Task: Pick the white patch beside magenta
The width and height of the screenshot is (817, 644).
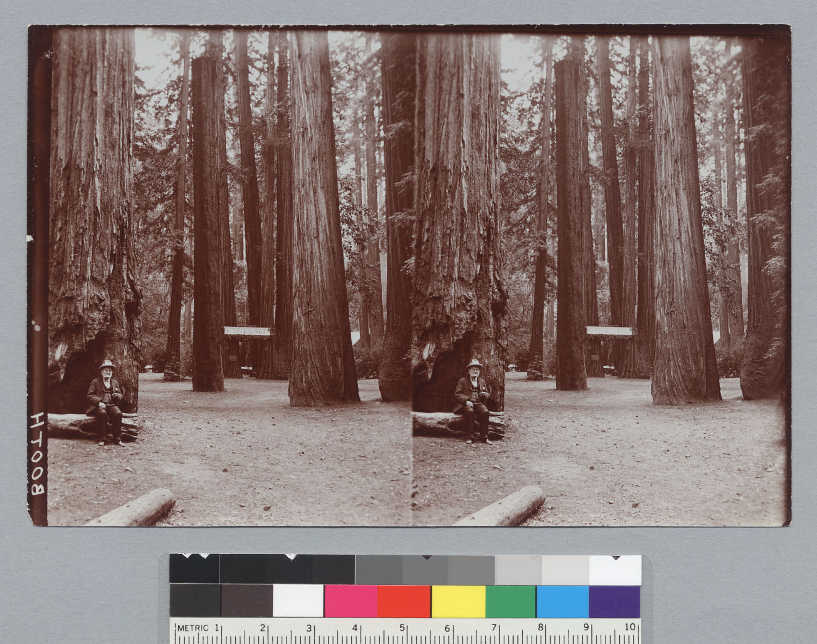Action: point(298,602)
